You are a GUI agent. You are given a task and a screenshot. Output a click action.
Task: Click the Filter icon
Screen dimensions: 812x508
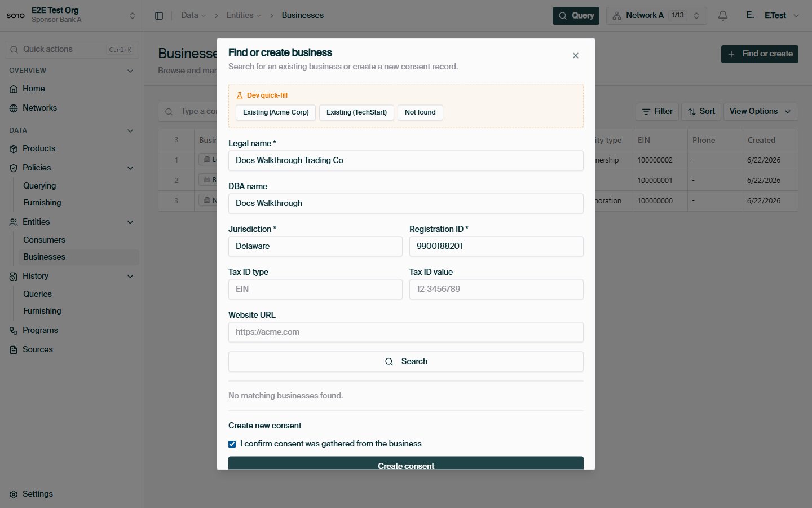[646, 112]
